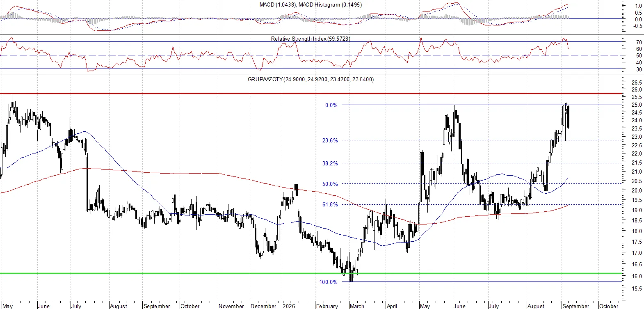Click the 40 level on the RSI axis
This screenshot has width=644, height=309.
pyautogui.click(x=639, y=63)
